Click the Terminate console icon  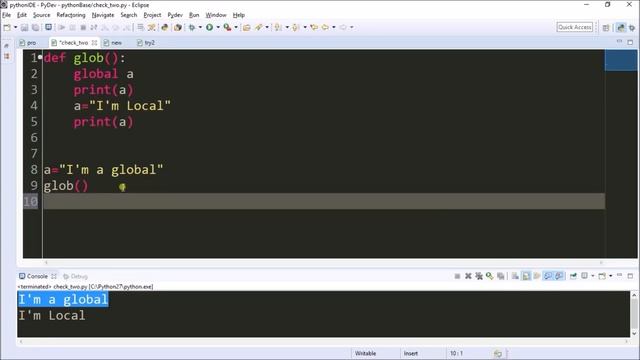(x=457, y=276)
